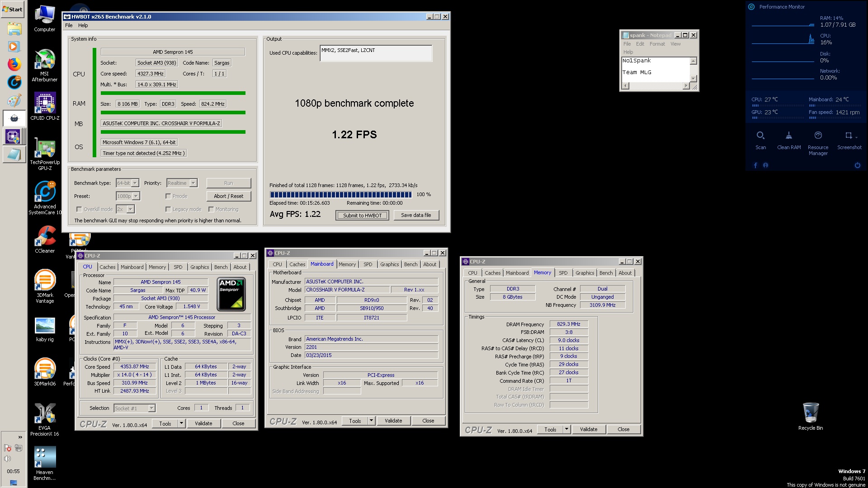
Task: Click the taskbar clock showing 00:55
Action: coord(13,471)
